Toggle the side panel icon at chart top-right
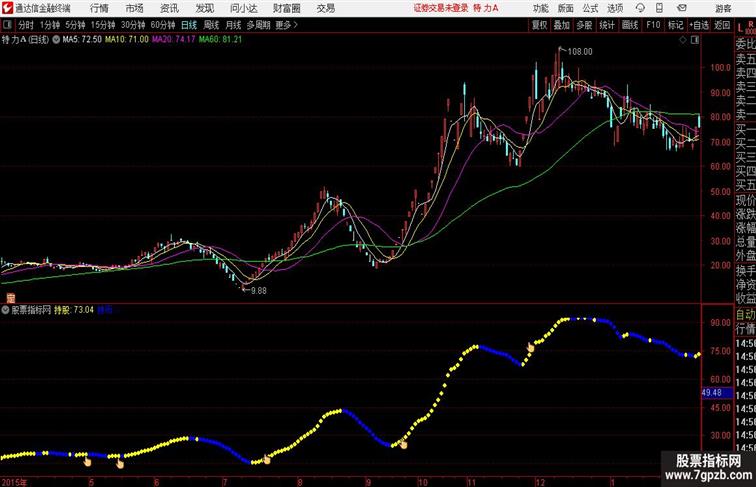Screen dimensions: 756x487 pos(695,40)
